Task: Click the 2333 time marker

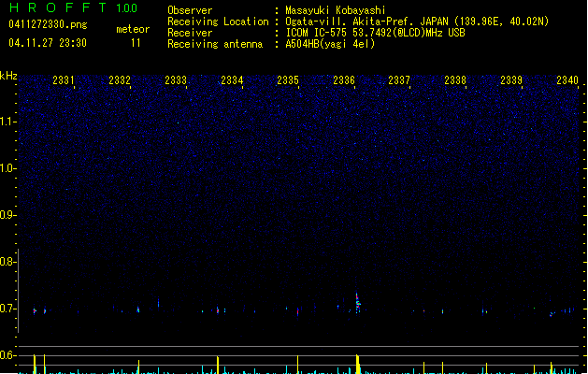Action: click(176, 80)
